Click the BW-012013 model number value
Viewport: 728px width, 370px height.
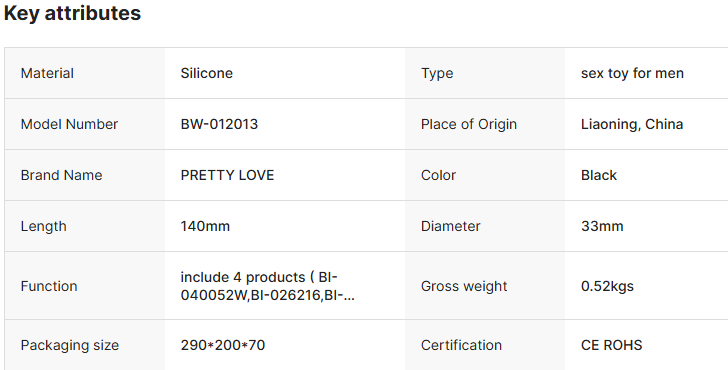[219, 124]
